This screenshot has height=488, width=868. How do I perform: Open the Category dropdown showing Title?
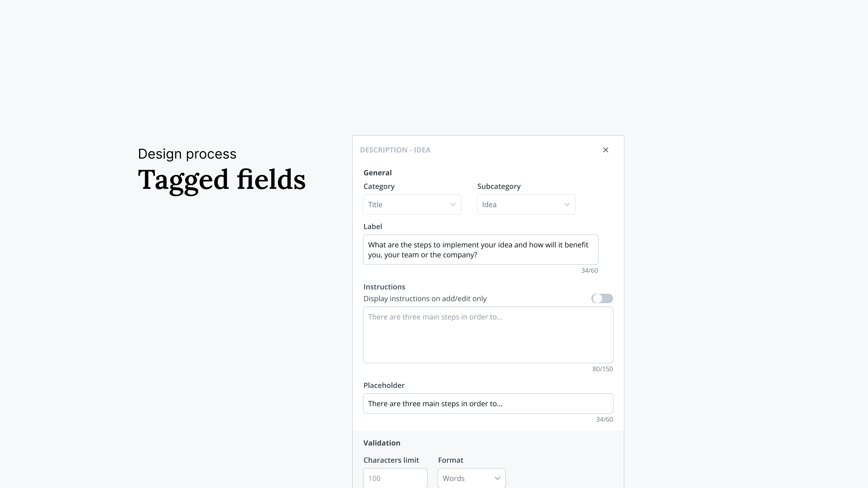[x=412, y=204]
